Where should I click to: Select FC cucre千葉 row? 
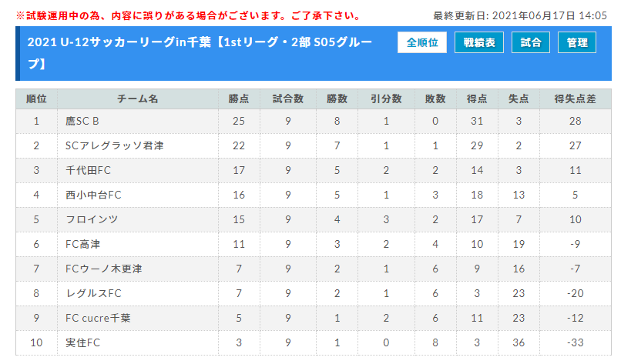(x=314, y=318)
